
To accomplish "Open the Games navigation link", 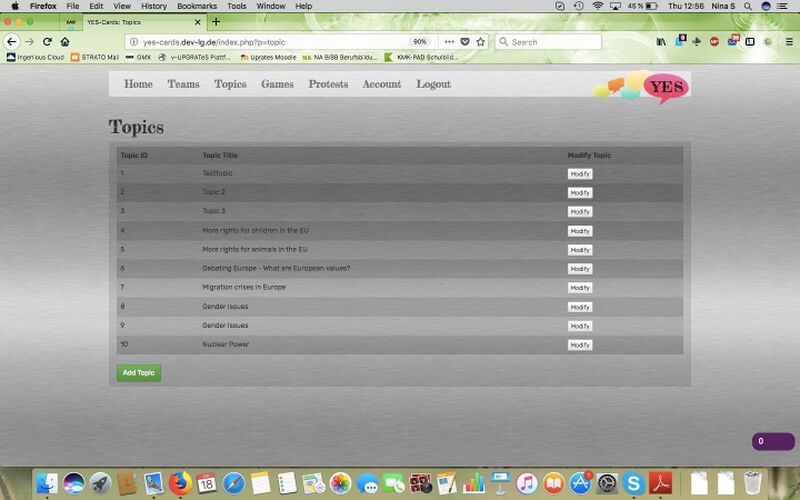I will [x=277, y=84].
